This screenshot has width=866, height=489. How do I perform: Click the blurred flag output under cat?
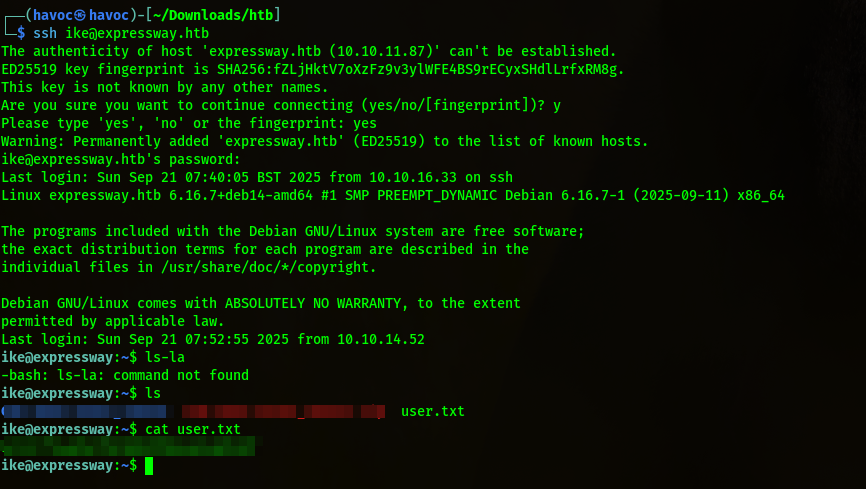128,447
